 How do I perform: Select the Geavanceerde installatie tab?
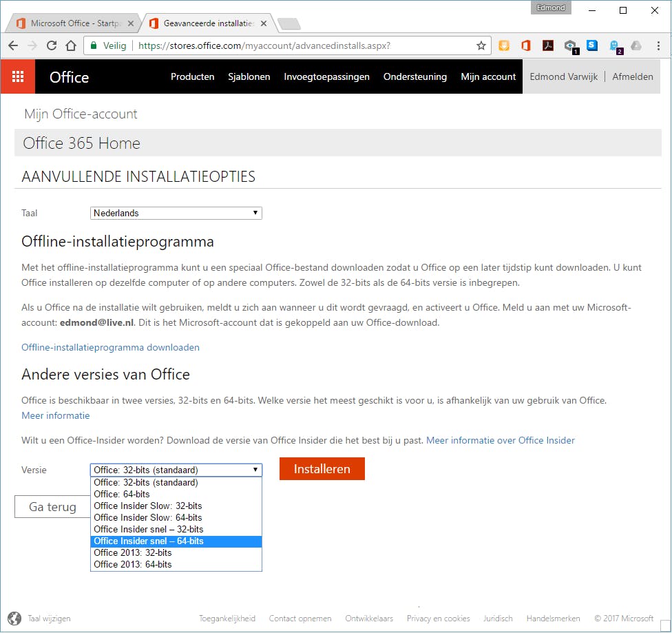coord(209,23)
